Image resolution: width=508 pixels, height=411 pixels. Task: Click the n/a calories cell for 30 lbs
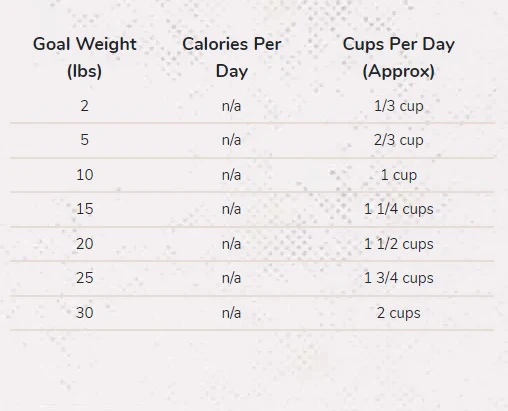click(x=231, y=313)
